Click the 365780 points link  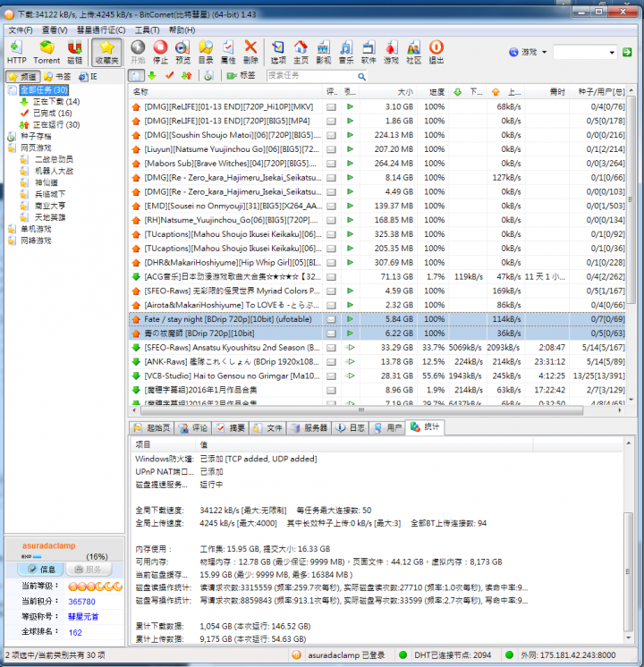[x=81, y=602]
